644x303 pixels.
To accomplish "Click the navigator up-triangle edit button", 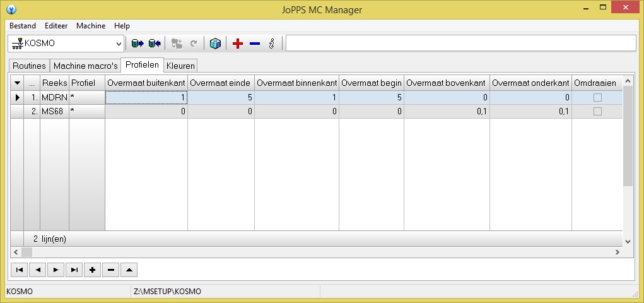I will (129, 270).
